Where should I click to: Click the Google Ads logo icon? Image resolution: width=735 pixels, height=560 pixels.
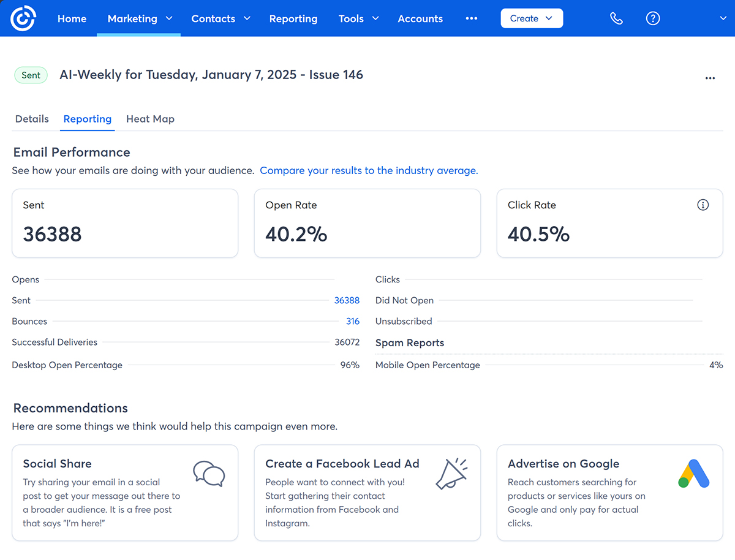tap(693, 474)
